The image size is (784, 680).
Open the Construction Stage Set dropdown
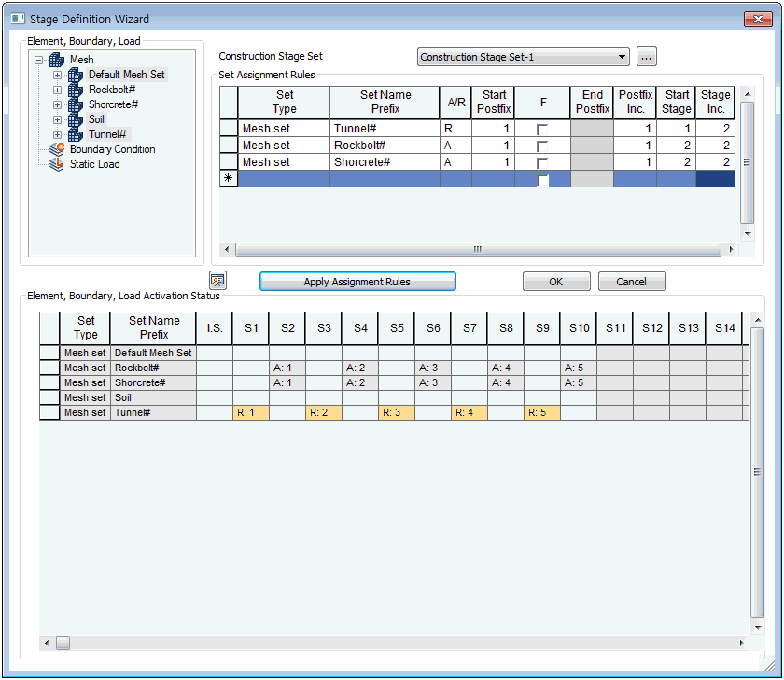623,57
